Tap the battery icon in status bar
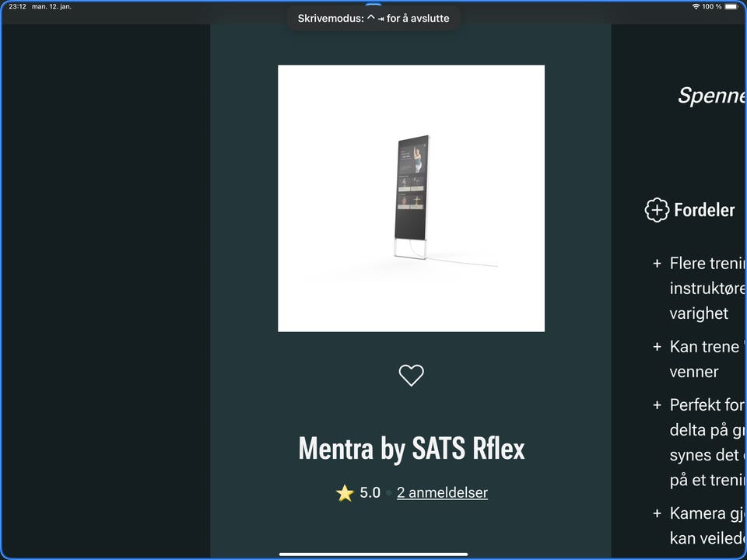Screen dimensions: 747x560 (731, 7)
